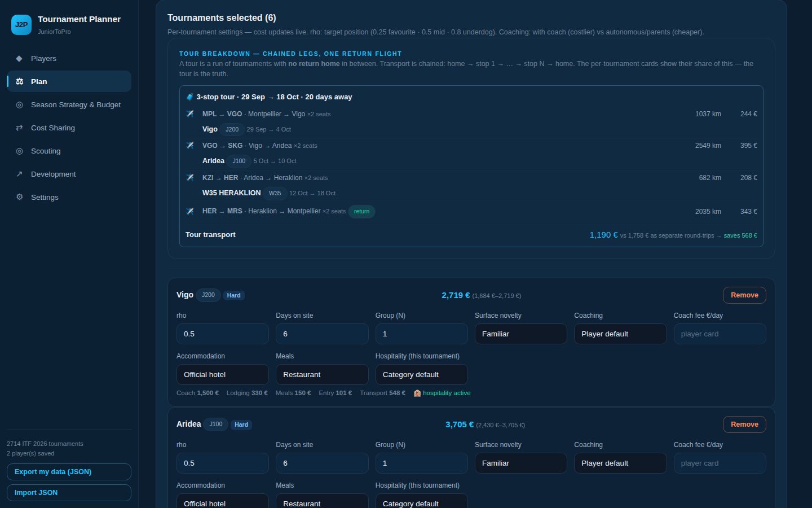Edit Vigo Group (N) field
The image size is (812, 508).
[421, 334]
